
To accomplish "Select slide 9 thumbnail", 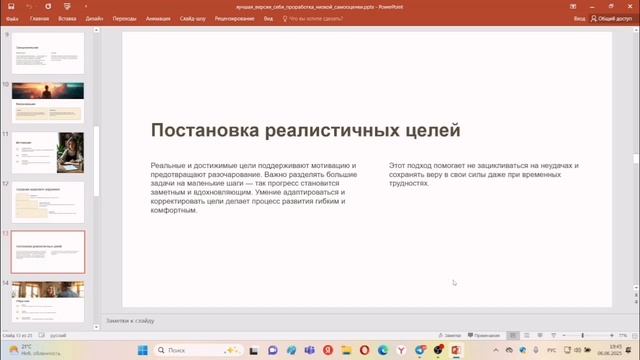I will [48, 53].
